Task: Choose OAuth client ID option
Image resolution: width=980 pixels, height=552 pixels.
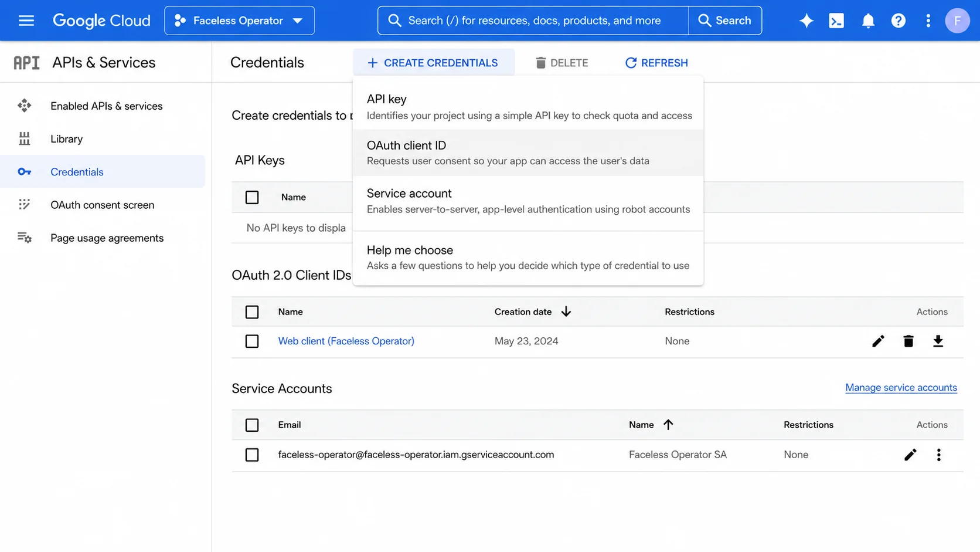Action: coord(528,153)
